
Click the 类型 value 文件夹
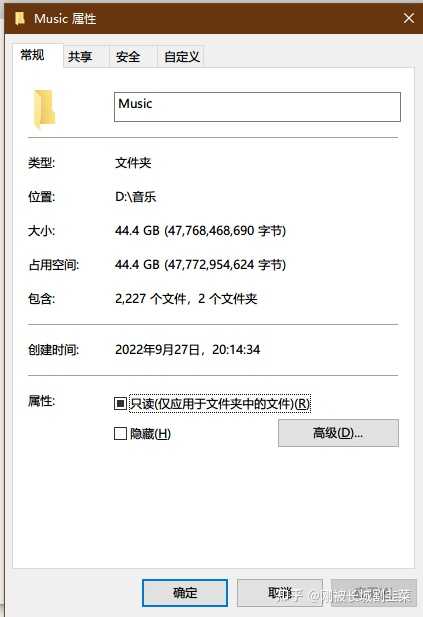tap(133, 163)
